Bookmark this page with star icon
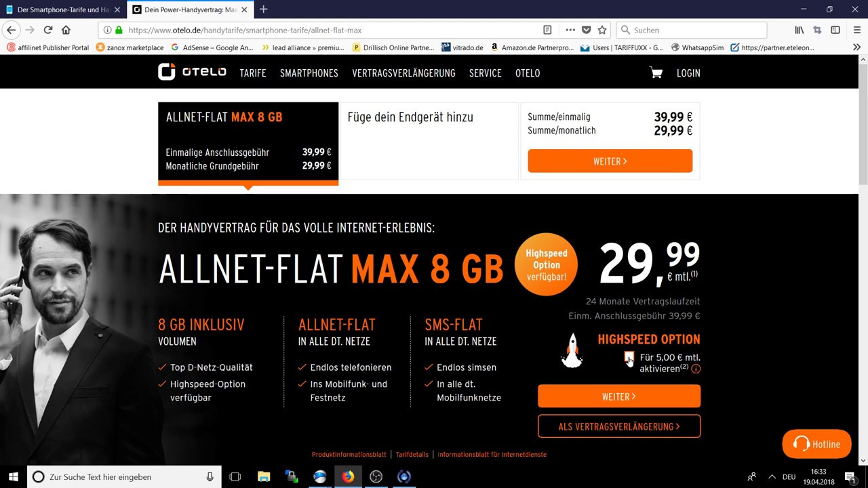The width and height of the screenshot is (868, 488). click(x=602, y=30)
